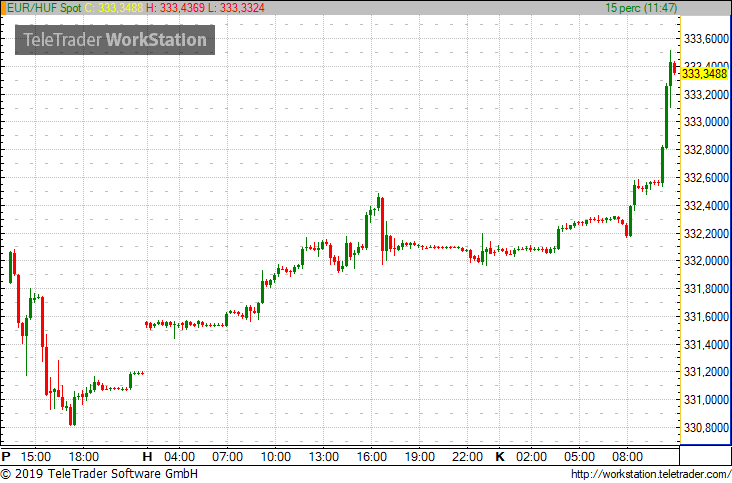Viewport: 732px width, 483px height.
Task: Click the 02:00 time axis label
Action: point(531,456)
